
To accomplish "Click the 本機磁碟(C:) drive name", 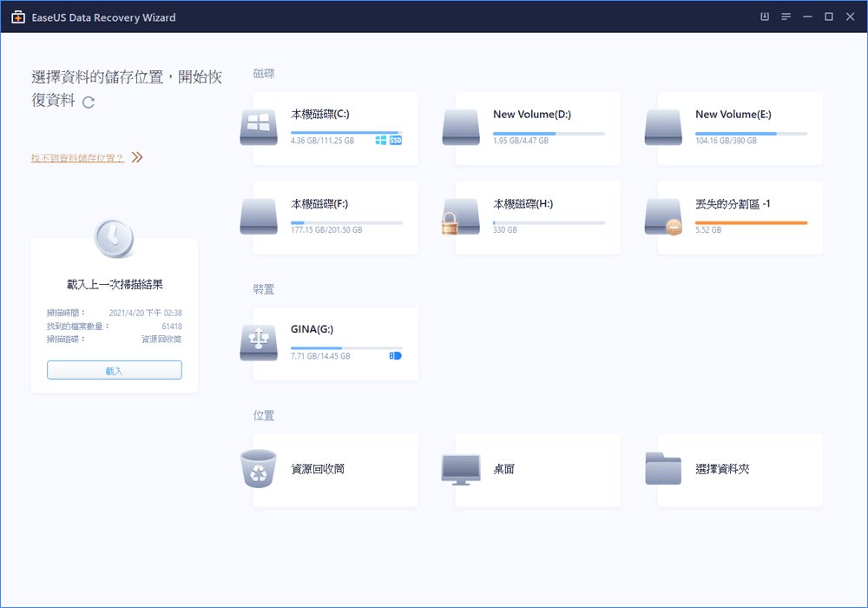I will (320, 114).
